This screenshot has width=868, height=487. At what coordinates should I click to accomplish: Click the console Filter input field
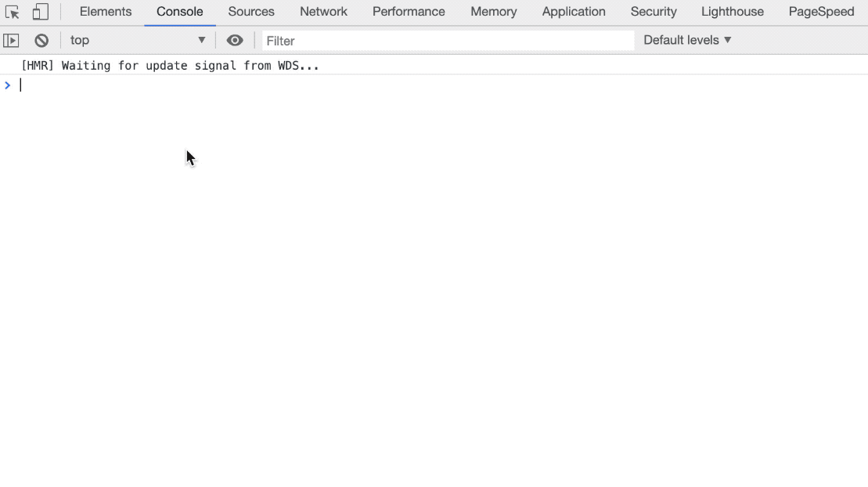pyautogui.click(x=448, y=40)
